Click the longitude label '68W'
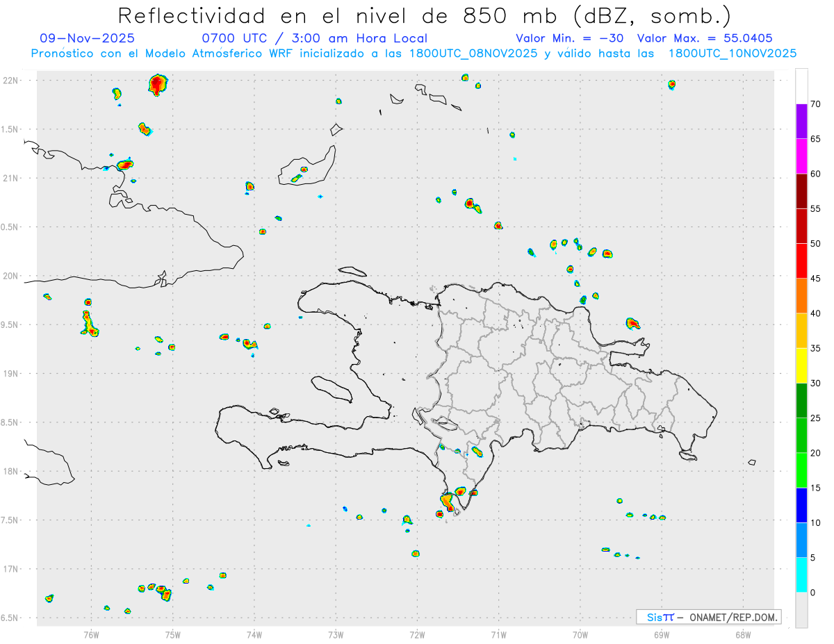 coord(743,634)
